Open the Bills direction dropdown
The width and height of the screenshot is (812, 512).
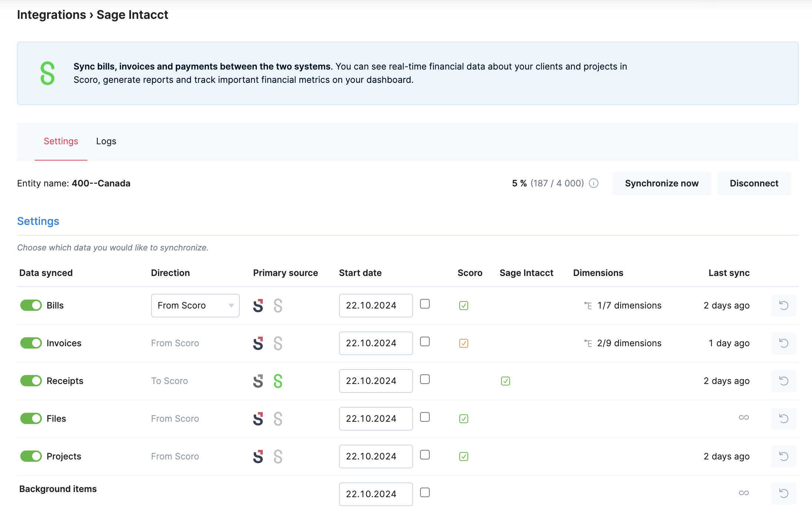tap(195, 306)
